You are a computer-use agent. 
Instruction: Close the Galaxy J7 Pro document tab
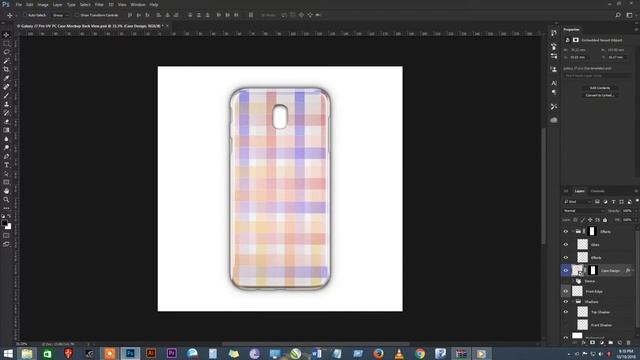167,26
